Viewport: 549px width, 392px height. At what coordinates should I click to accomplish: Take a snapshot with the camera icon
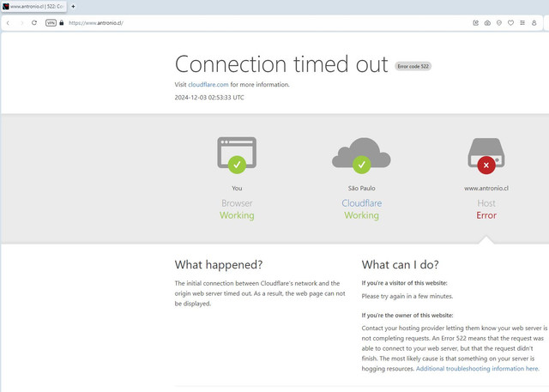click(487, 23)
